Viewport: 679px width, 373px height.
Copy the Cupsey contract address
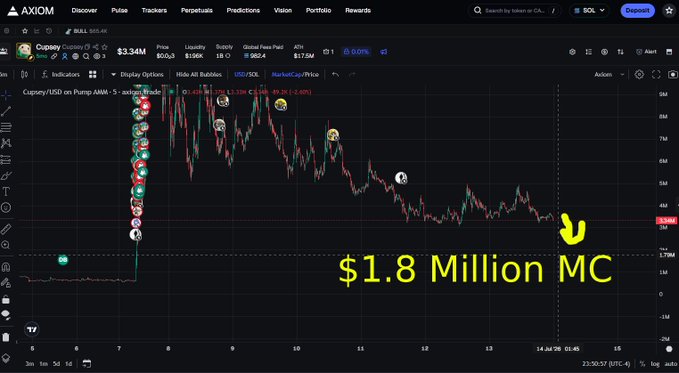(x=87, y=47)
